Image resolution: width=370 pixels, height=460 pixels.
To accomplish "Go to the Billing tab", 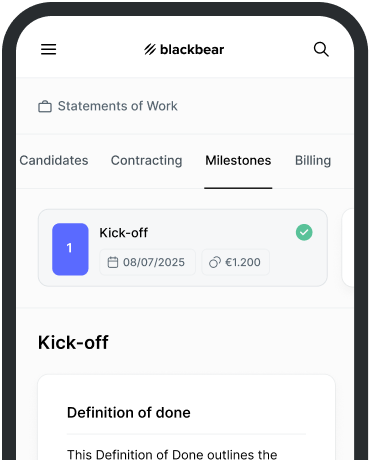I will [313, 160].
